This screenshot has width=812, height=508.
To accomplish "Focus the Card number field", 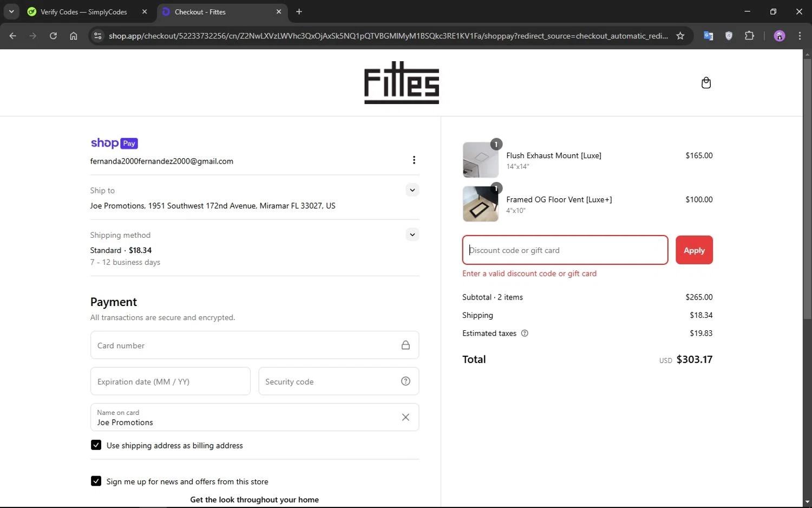I will 254,345.
